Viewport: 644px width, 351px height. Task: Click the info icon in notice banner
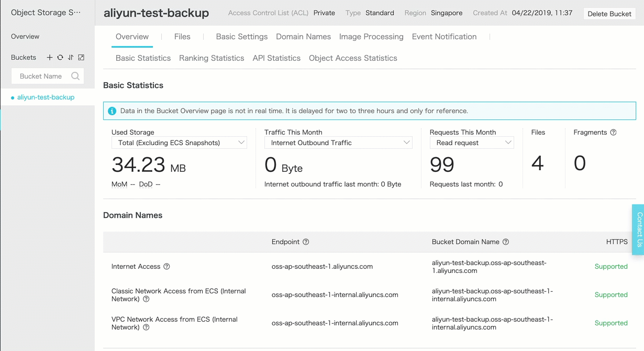(x=112, y=111)
